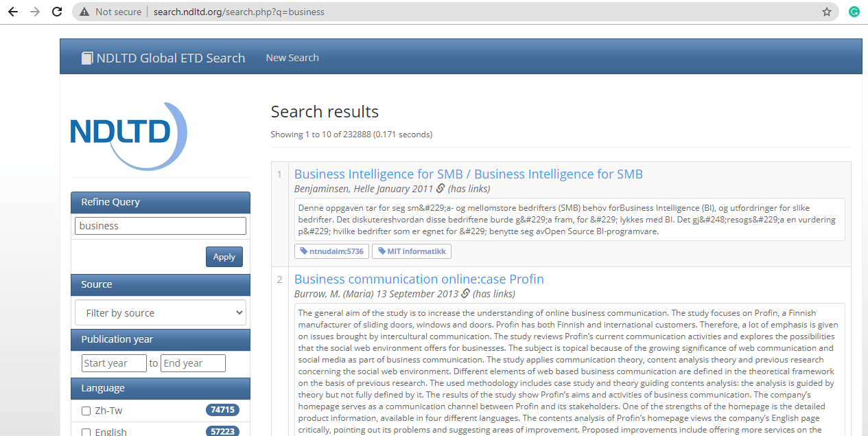The height and width of the screenshot is (436, 868).
Task: Click the Language panel header
Action: tap(161, 388)
